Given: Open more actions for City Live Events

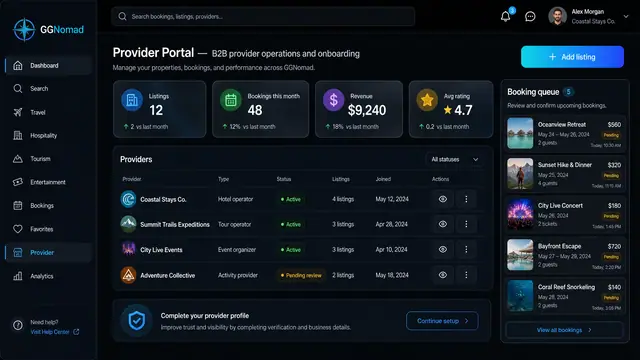Looking at the screenshot, I should (466, 249).
